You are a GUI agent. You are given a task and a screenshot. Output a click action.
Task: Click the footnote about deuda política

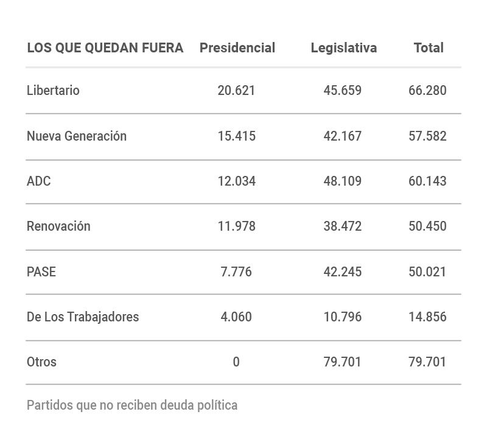[132, 405]
